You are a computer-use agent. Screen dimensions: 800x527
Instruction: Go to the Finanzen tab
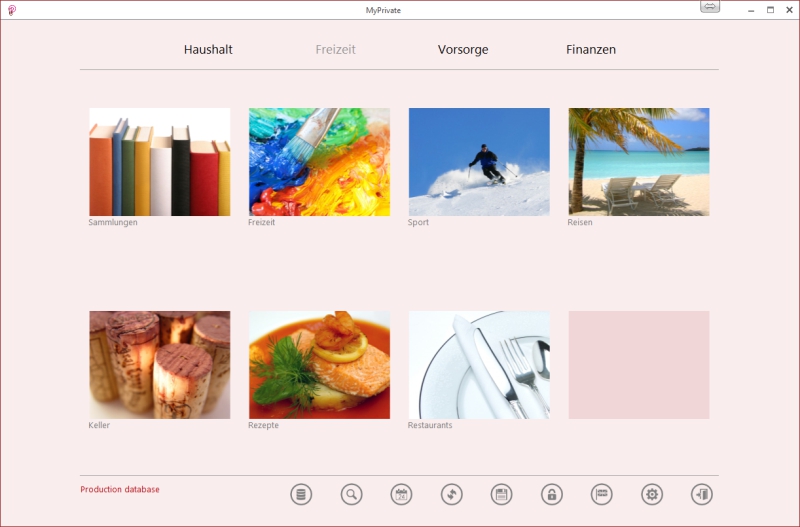coord(591,49)
